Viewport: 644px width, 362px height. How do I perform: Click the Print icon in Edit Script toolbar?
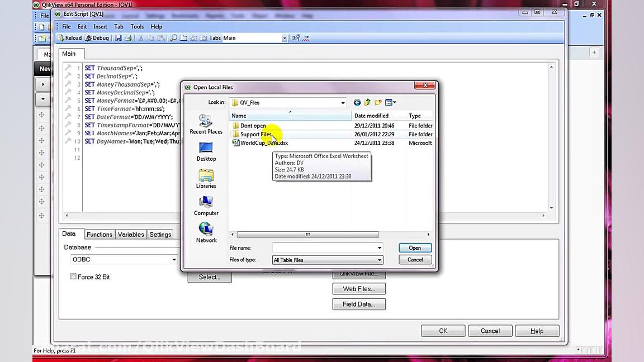(128, 38)
